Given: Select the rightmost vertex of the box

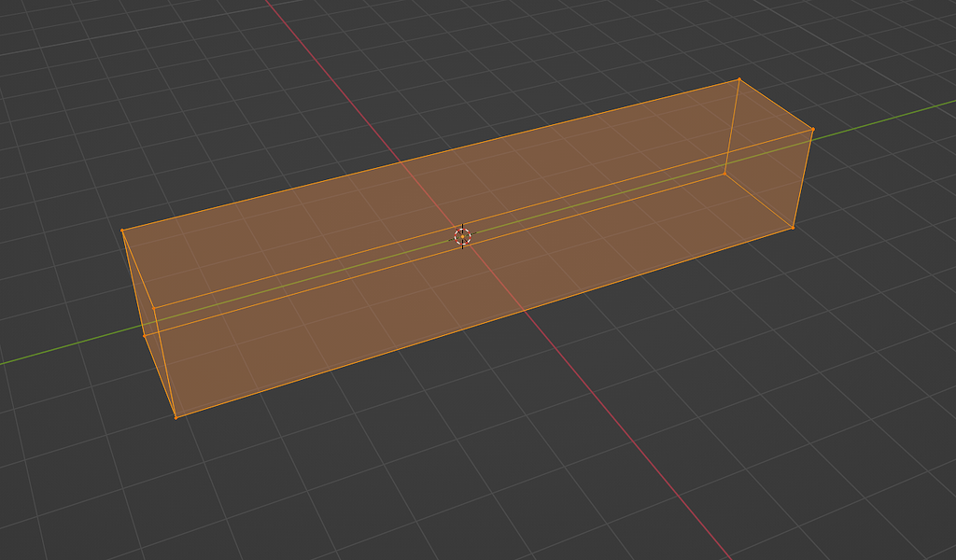Looking at the screenshot, I should (812, 130).
